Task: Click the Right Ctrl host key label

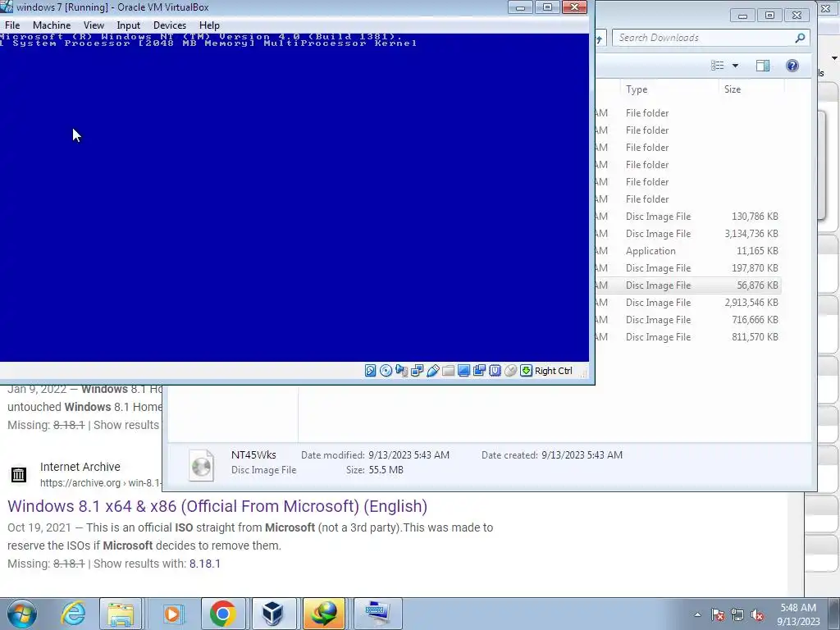Action: [554, 371]
